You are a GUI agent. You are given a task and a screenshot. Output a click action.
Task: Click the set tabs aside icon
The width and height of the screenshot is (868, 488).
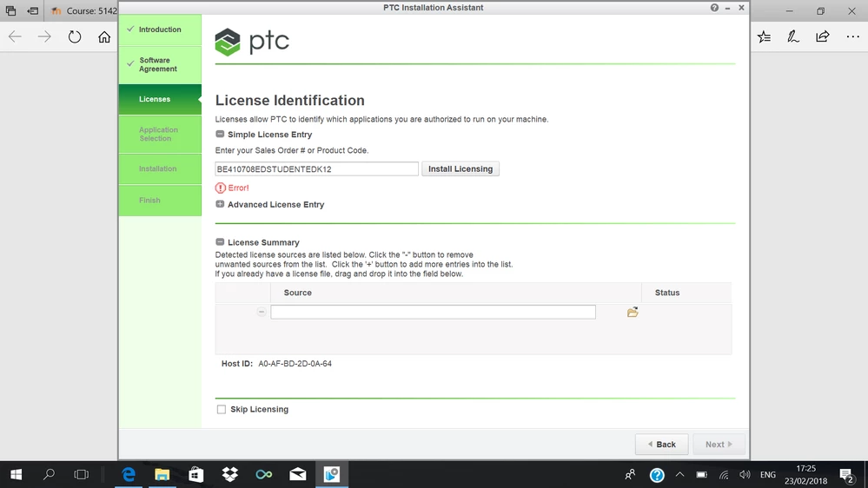point(33,11)
